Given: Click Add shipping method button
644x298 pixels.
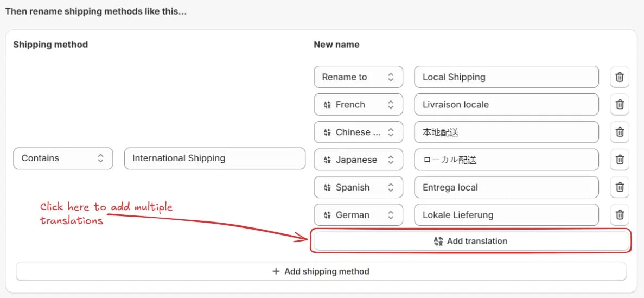Looking at the screenshot, I should (x=321, y=271).
